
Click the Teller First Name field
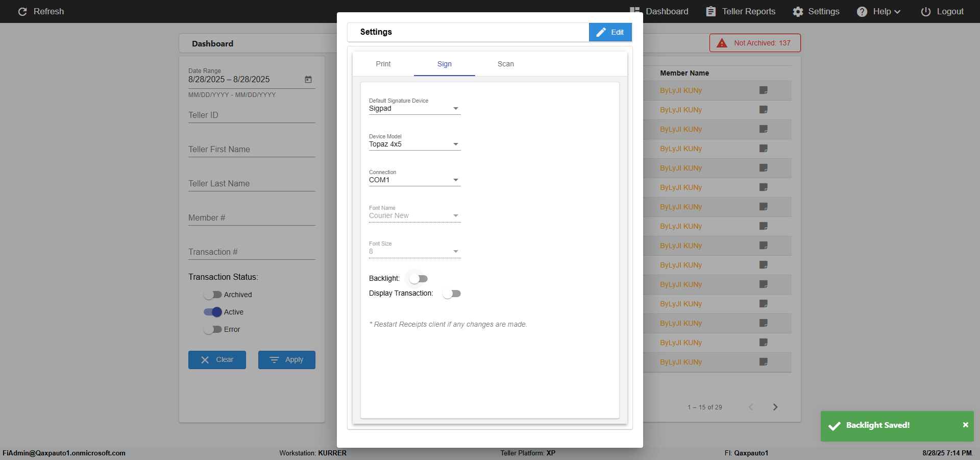click(252, 149)
